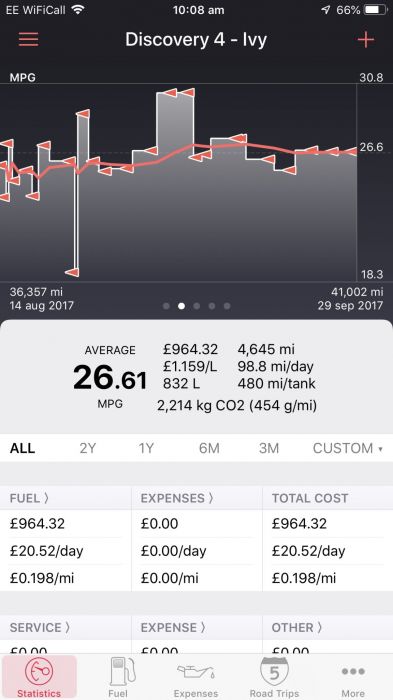Select the 3M time range
The width and height of the screenshot is (393, 700).
click(268, 448)
